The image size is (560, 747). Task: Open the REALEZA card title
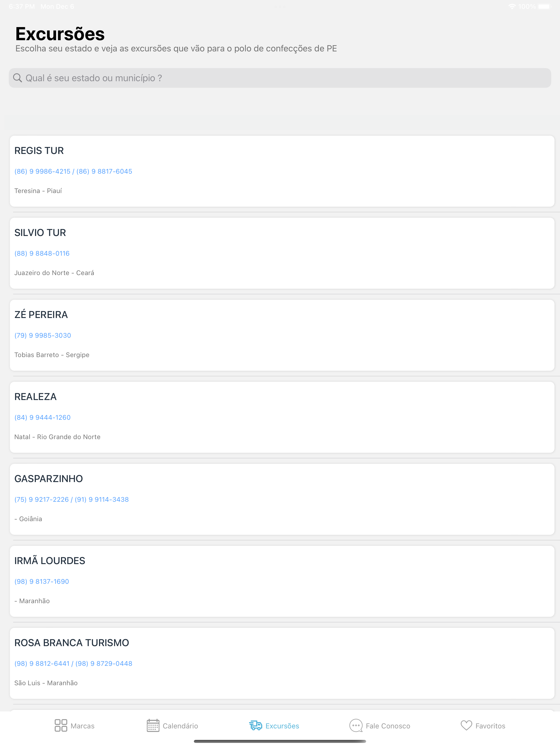pyautogui.click(x=36, y=397)
